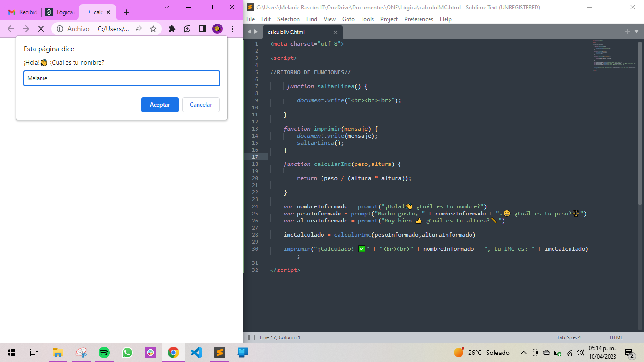Open the volume icon in the system tray
This screenshot has width=644, height=362.
click(x=580, y=353)
